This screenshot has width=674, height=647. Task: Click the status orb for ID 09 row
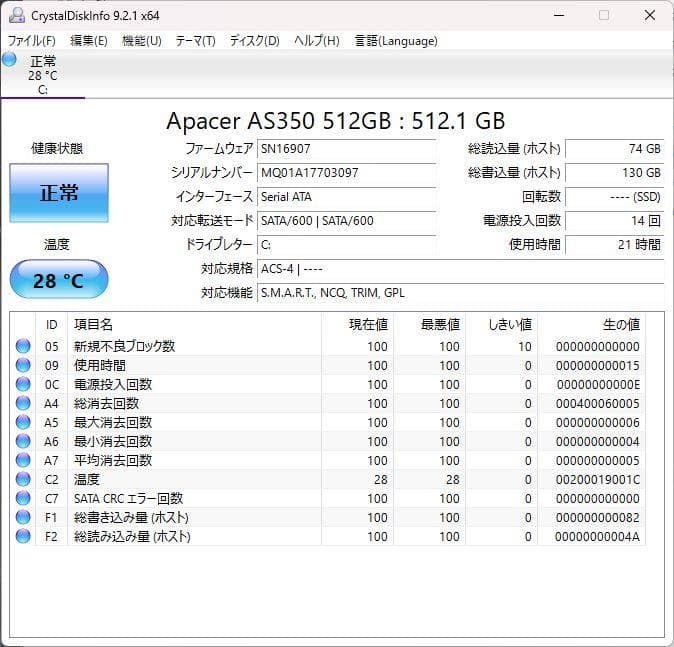pos(23,365)
